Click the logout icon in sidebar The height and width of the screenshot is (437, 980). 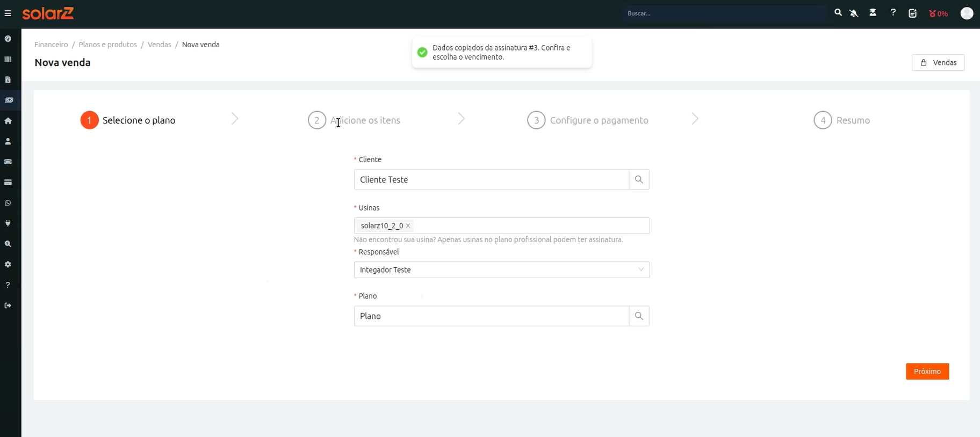pos(8,305)
